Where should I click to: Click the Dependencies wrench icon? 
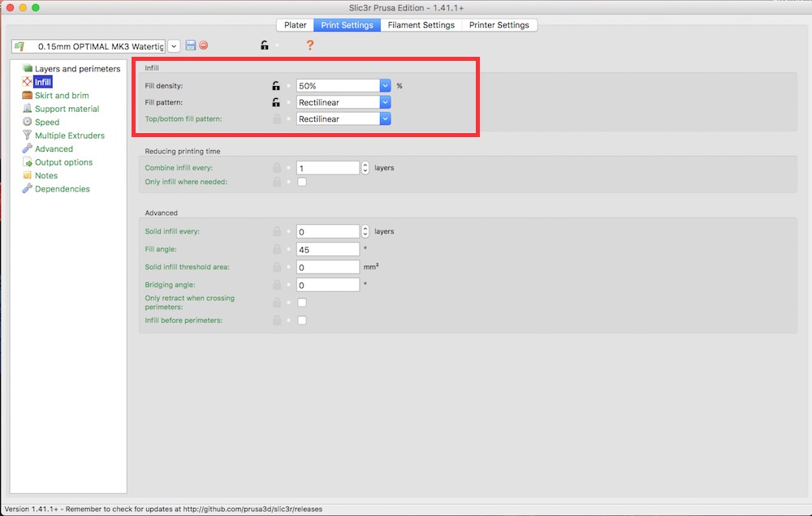pos(28,189)
